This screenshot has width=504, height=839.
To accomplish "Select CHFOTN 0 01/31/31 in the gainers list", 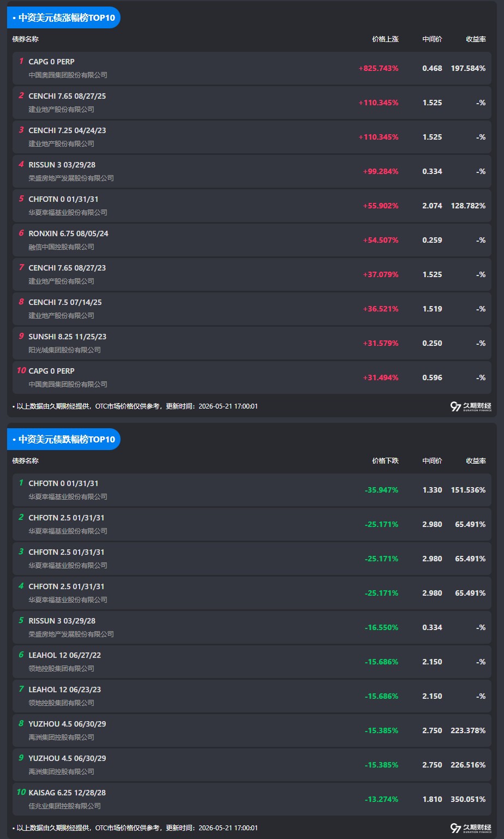I will click(63, 199).
